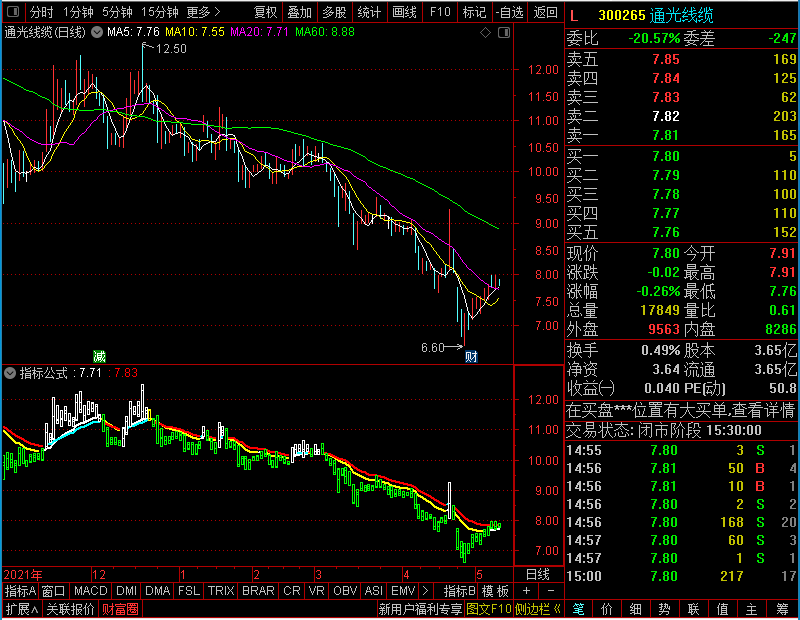The width and height of the screenshot is (800, 620).
Task: Select the 指标B tab
Action: (459, 591)
